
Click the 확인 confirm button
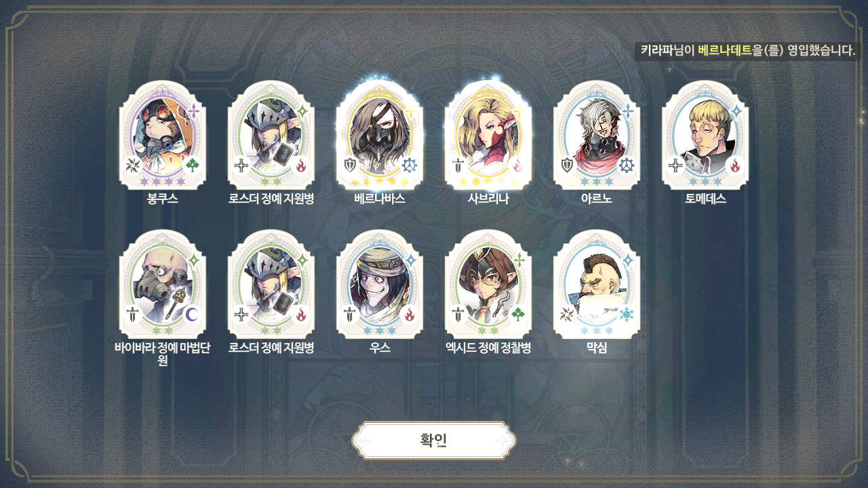coord(434,441)
